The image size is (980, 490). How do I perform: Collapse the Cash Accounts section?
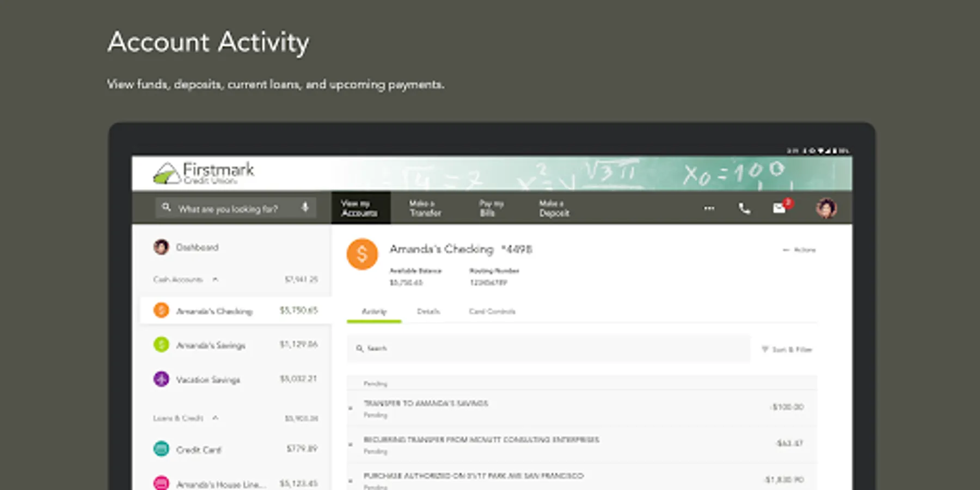tap(215, 279)
